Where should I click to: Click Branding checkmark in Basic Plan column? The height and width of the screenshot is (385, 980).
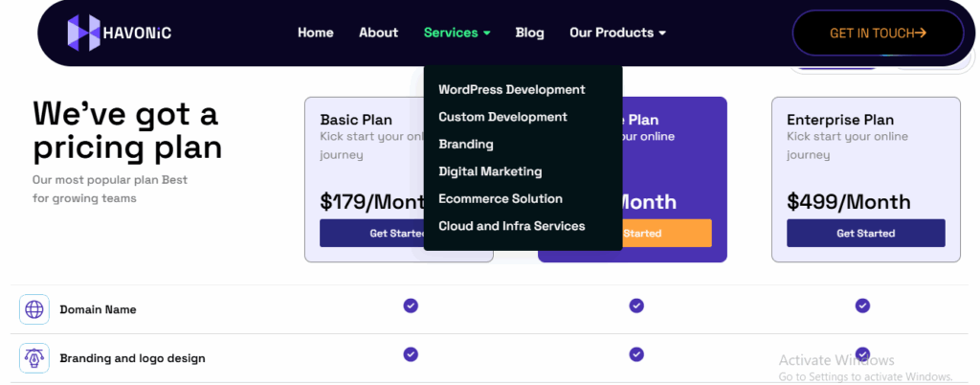pos(411,354)
